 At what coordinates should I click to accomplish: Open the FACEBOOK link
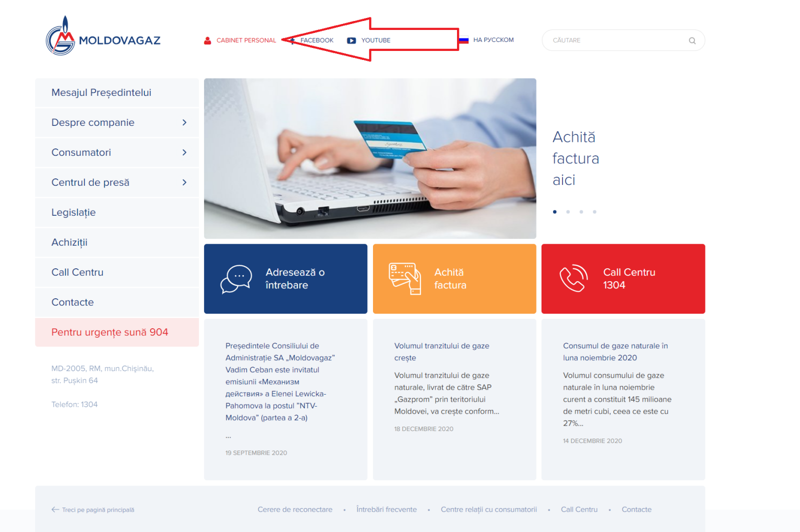(316, 40)
